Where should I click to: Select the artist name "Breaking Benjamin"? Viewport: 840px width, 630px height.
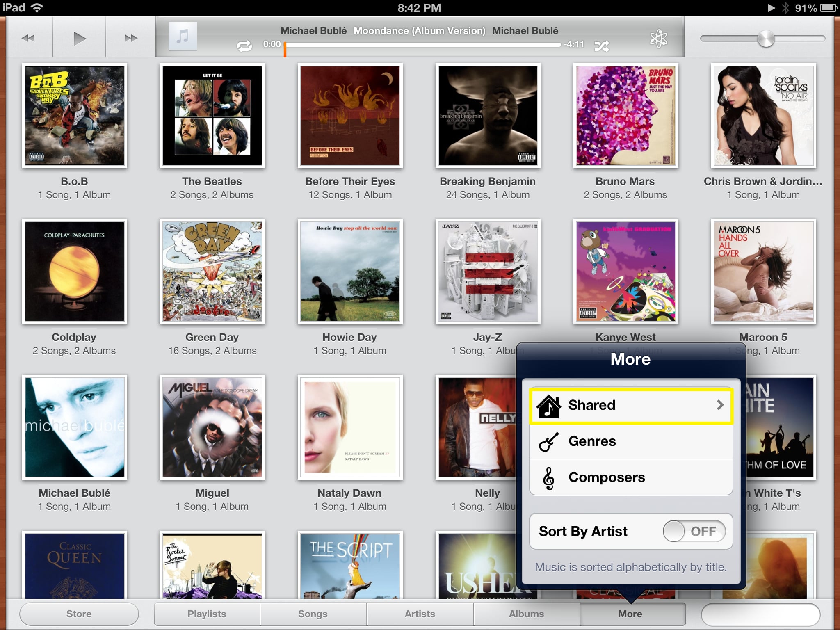pos(488,181)
